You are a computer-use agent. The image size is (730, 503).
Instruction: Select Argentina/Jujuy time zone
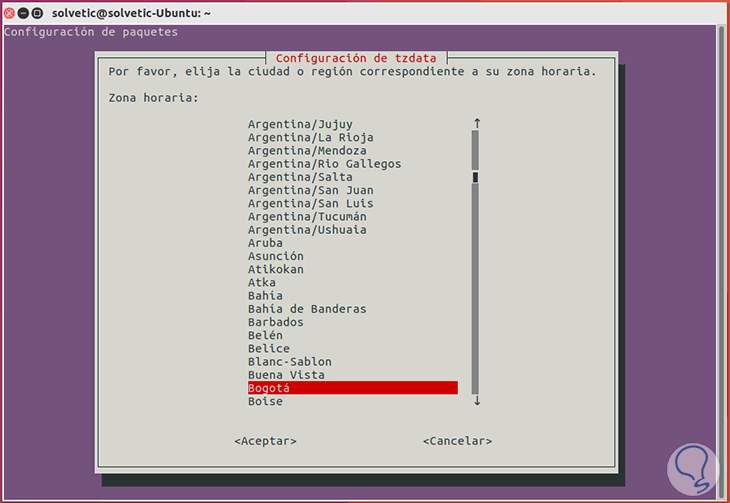pyautogui.click(x=300, y=124)
